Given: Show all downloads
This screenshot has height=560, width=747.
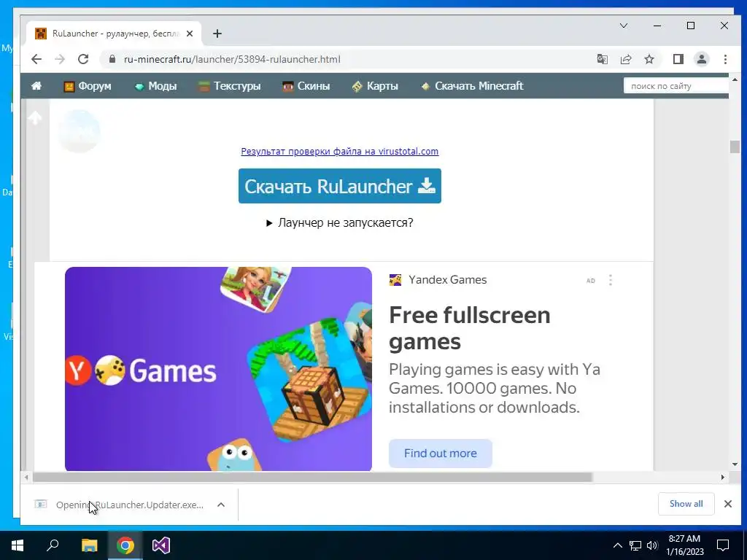Looking at the screenshot, I should [x=686, y=504].
